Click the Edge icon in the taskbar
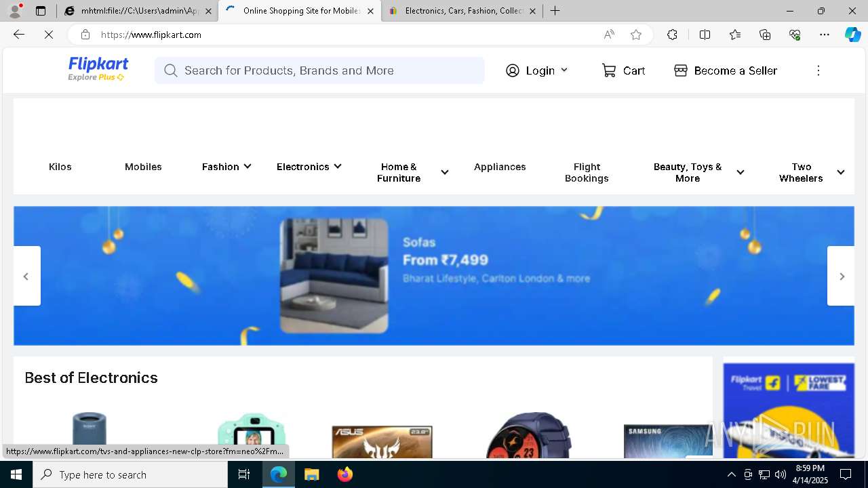 279,474
